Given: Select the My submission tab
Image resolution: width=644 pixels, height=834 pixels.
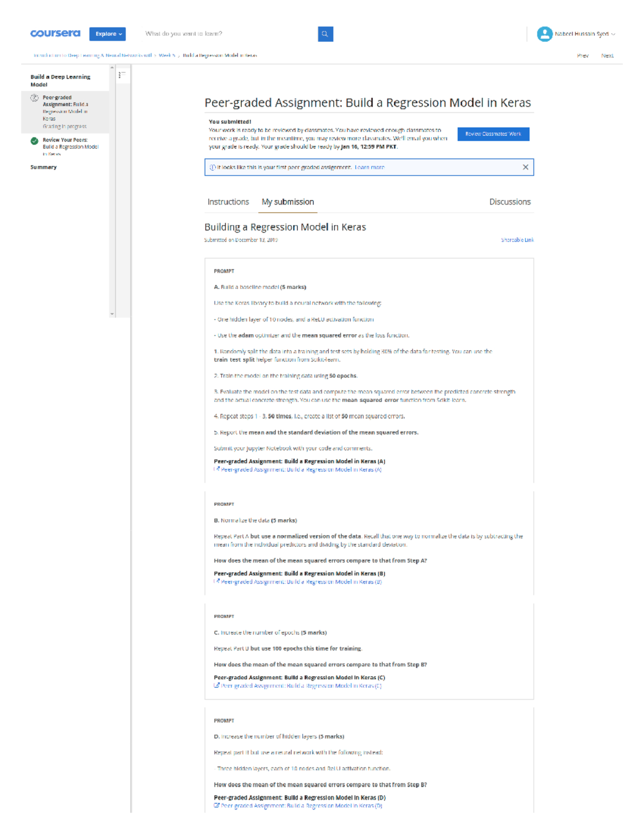Looking at the screenshot, I should [288, 201].
